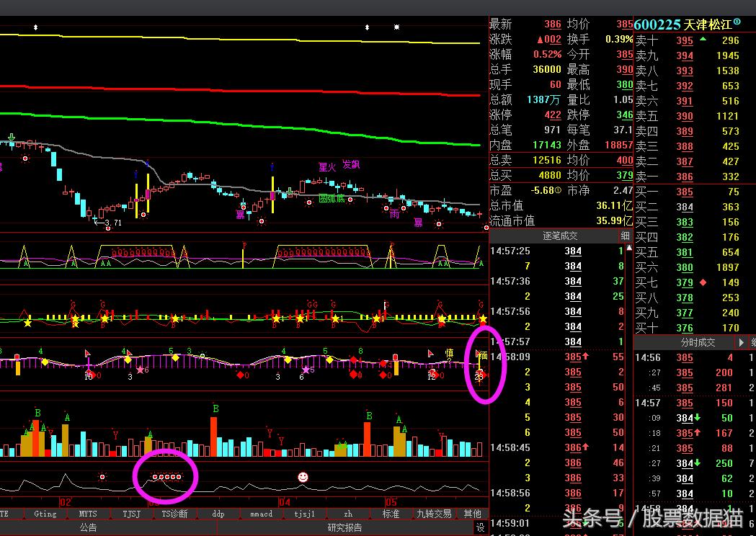Click the 总额 value 1387万
The width and height of the screenshot is (756, 536).
[x=544, y=99]
